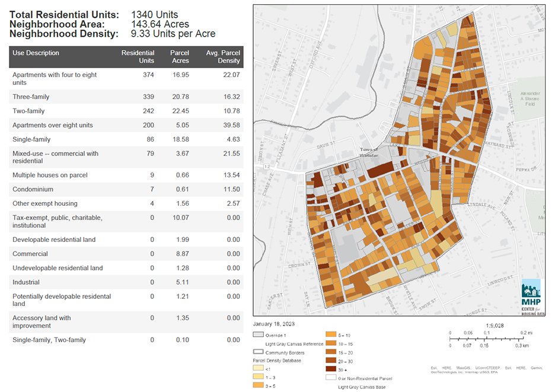Viewport: 555px width, 392px height.
Task: Select the 0 or Non-Residential Parcel swatch
Action: pos(331,378)
